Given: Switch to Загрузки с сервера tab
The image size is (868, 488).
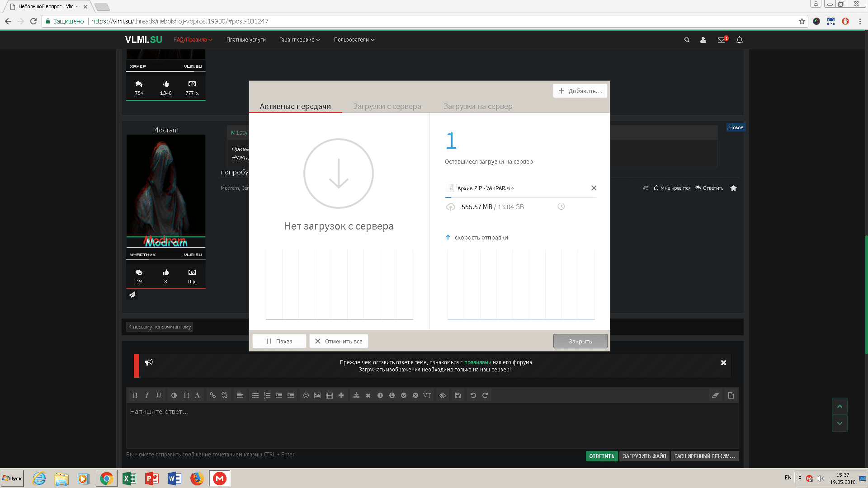Looking at the screenshot, I should (387, 106).
